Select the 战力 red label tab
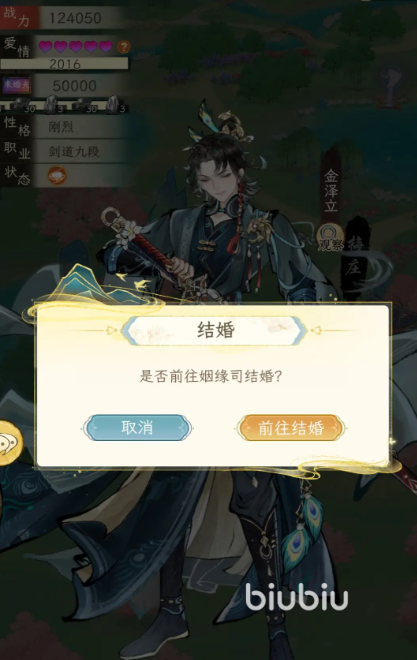417x660 pixels. (19, 16)
